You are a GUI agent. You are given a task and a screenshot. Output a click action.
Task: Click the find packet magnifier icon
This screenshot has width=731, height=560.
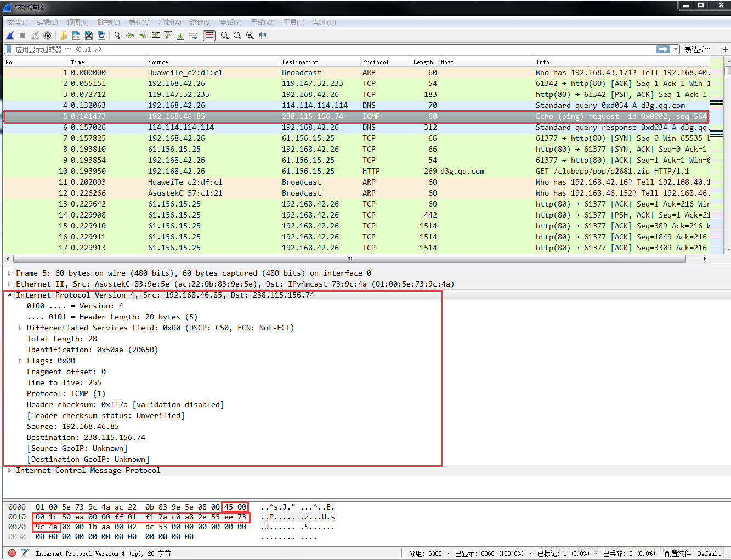coord(117,36)
